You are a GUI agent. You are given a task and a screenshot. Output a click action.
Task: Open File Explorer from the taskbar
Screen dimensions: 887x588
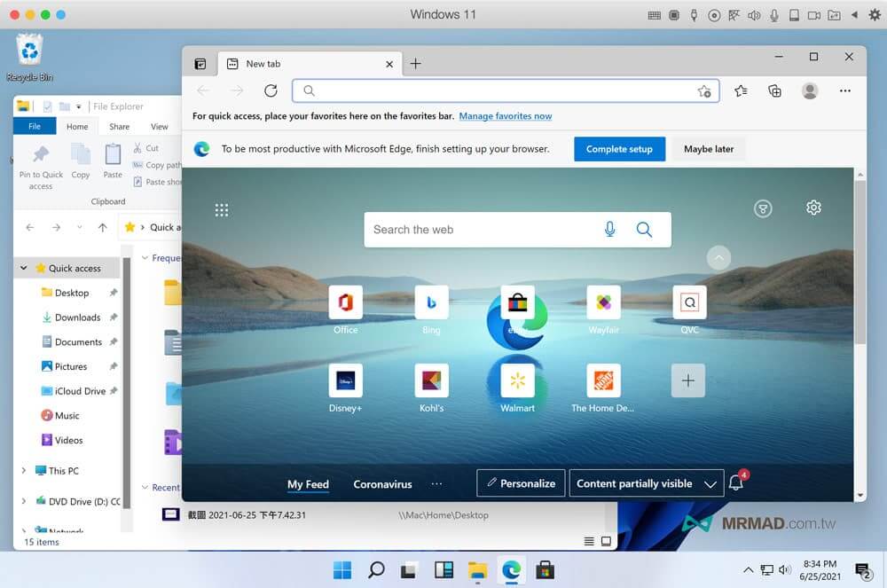[x=477, y=570]
